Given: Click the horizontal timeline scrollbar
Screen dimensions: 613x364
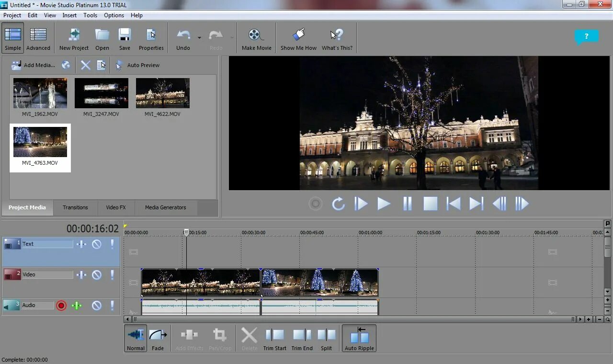Looking at the screenshot, I should [352, 319].
